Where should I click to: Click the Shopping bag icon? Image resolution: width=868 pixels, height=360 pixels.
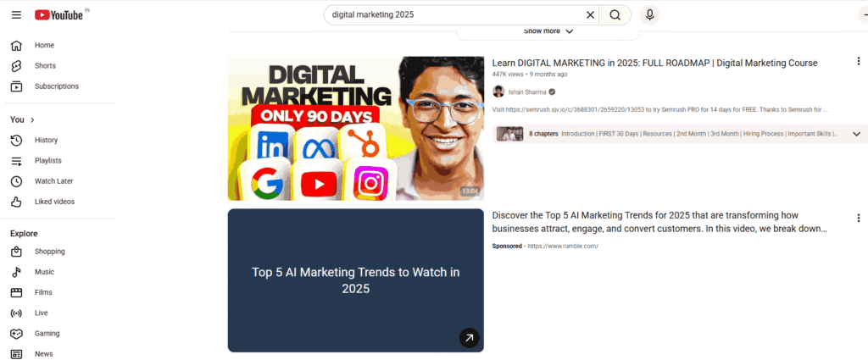click(17, 252)
